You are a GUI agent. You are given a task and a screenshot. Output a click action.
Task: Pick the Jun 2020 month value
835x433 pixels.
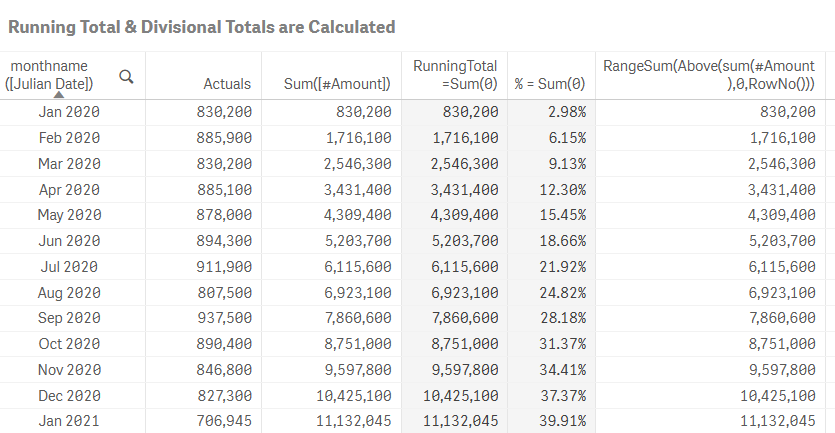69,241
